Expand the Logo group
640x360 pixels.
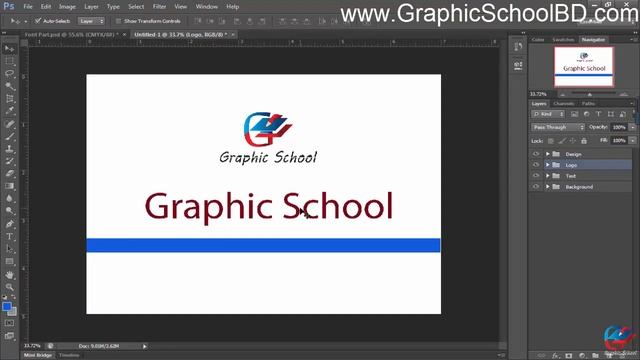(x=548, y=165)
